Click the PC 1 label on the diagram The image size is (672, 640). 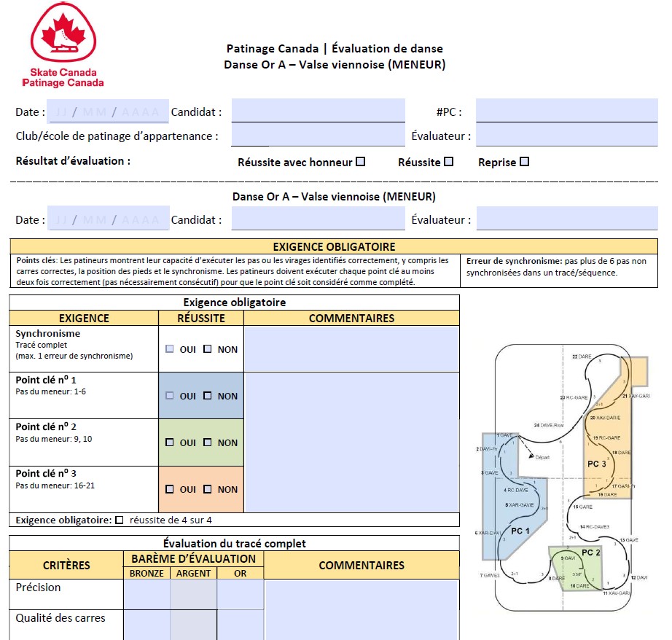(x=520, y=531)
